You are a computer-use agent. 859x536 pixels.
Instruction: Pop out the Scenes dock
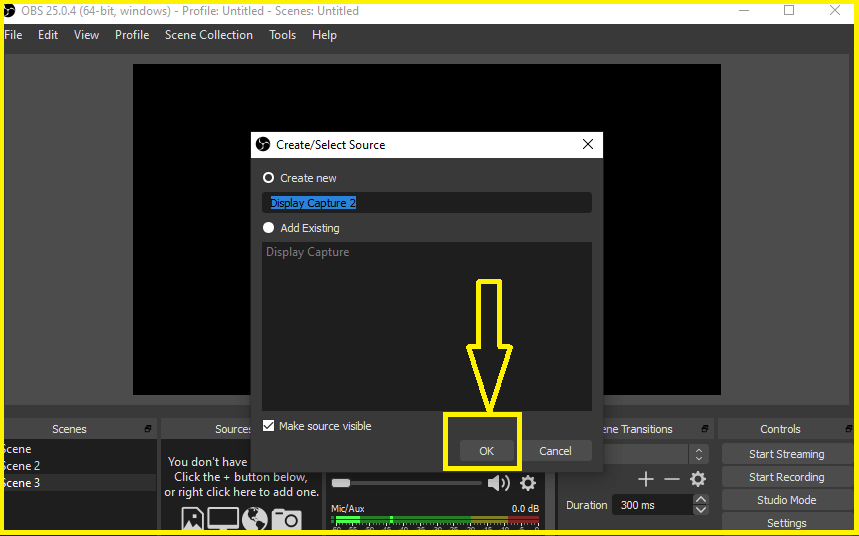coord(148,429)
